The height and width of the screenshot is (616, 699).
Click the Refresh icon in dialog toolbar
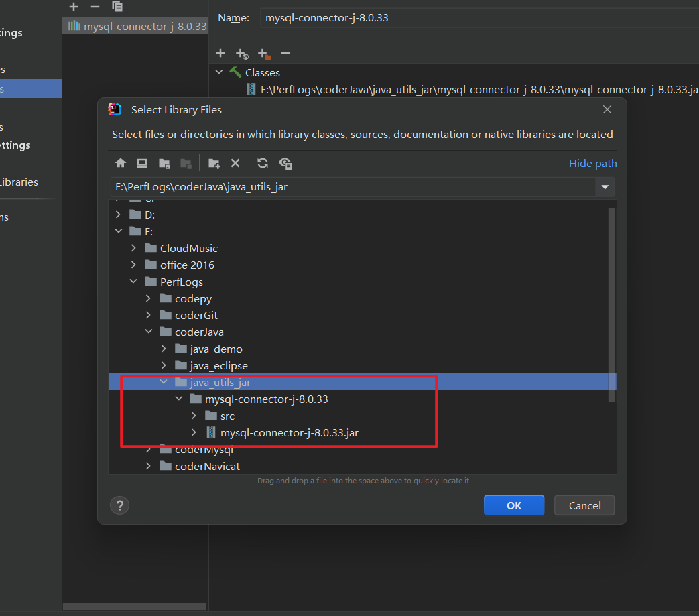click(263, 163)
